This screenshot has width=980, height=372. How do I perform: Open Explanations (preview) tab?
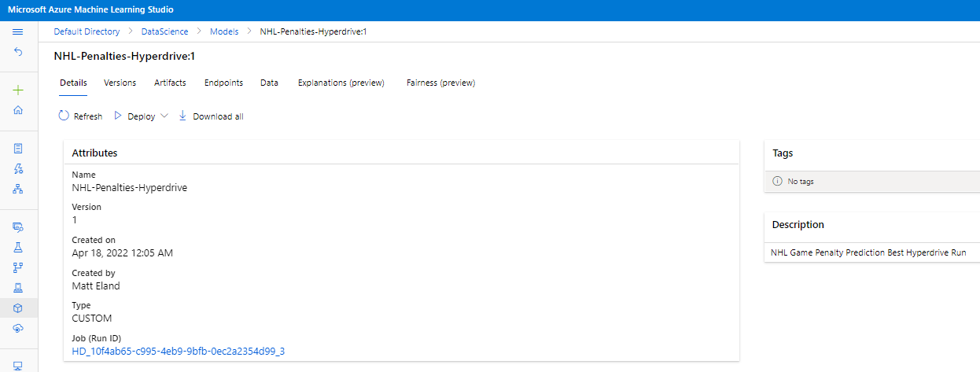tap(341, 83)
